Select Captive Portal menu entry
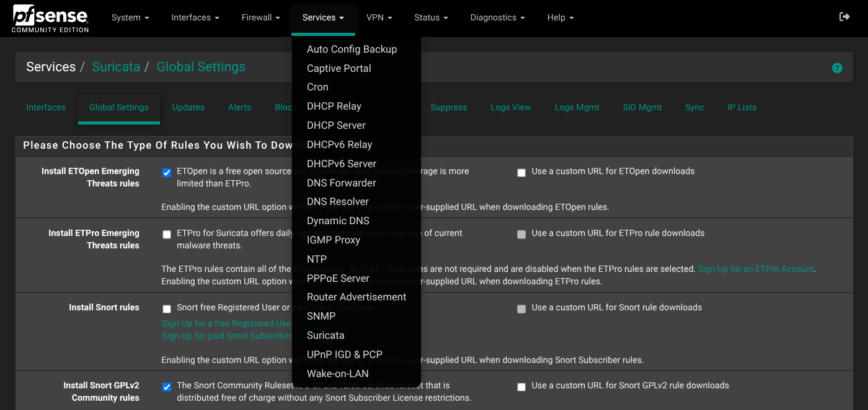 339,69
